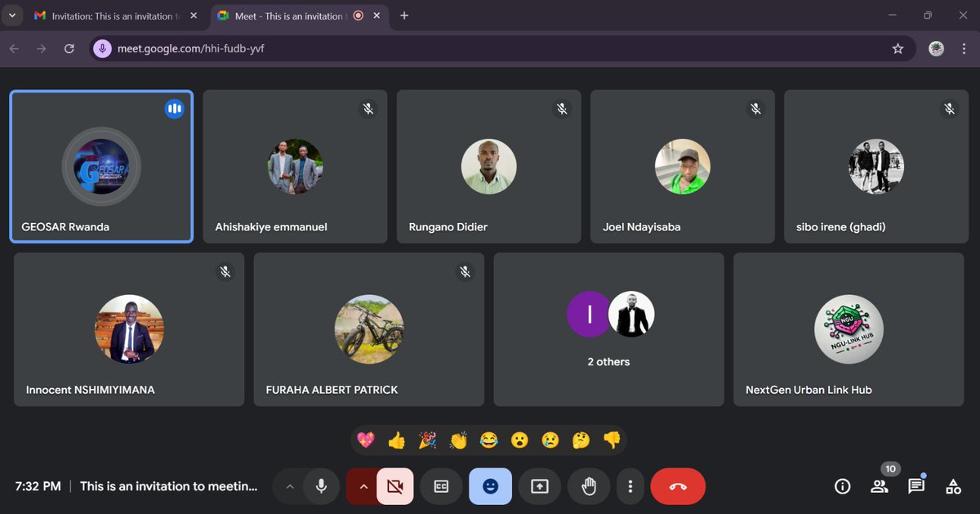980x514 pixels.
Task: Click muted mic icon on Joel Ndayisaba
Action: tap(755, 109)
